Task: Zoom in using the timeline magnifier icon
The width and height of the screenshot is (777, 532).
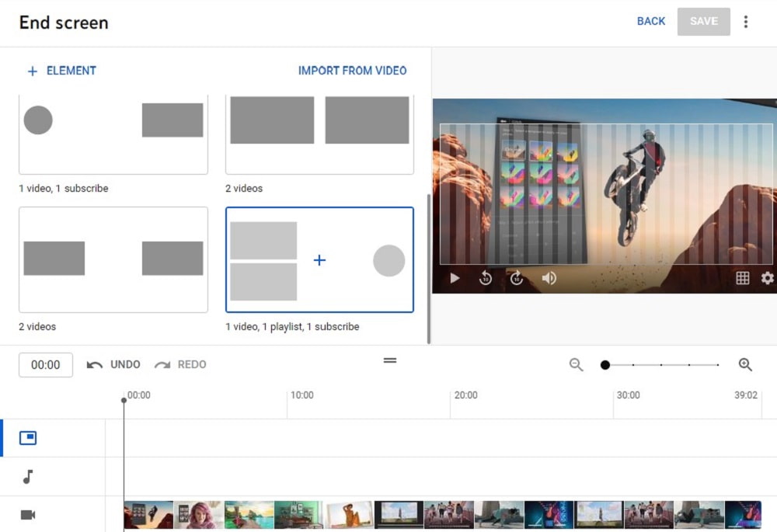Action: click(x=745, y=364)
